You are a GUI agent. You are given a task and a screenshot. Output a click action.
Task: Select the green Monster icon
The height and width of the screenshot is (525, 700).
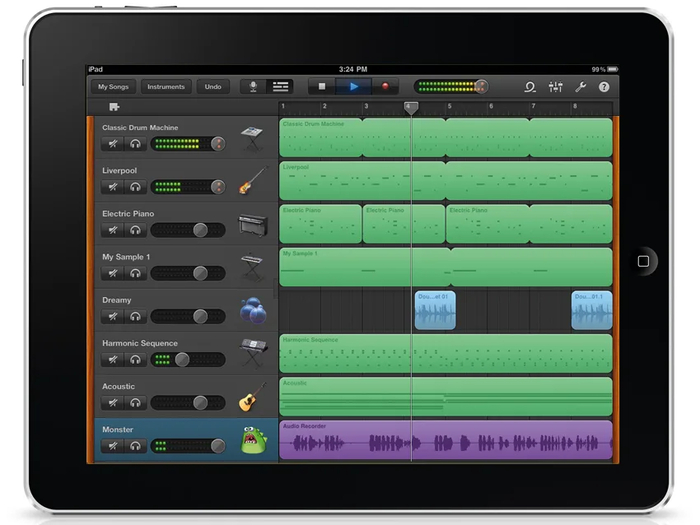click(253, 440)
